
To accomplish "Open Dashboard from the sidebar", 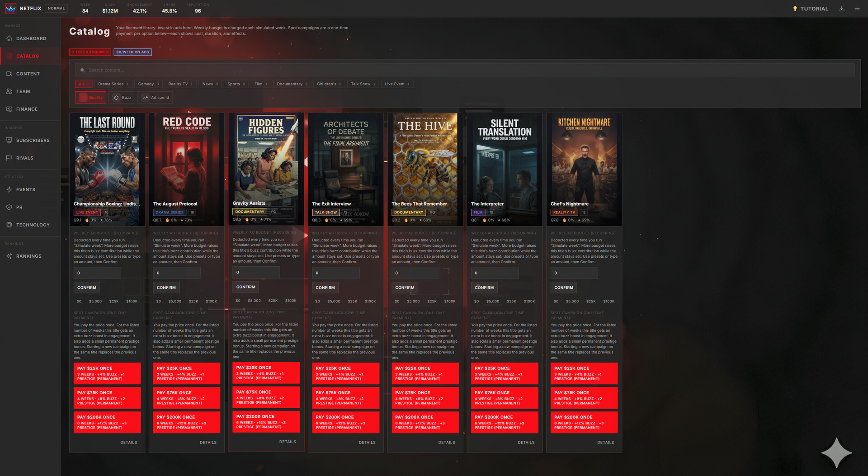I will pyautogui.click(x=31, y=38).
